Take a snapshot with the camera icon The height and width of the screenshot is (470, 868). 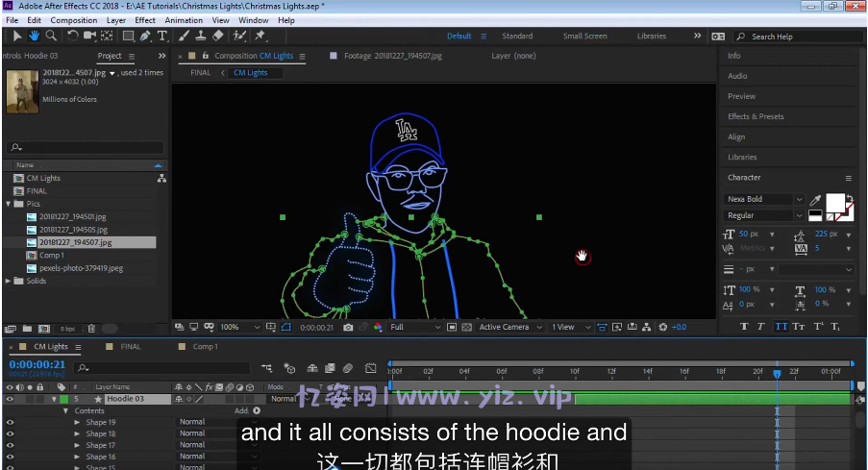click(348, 327)
